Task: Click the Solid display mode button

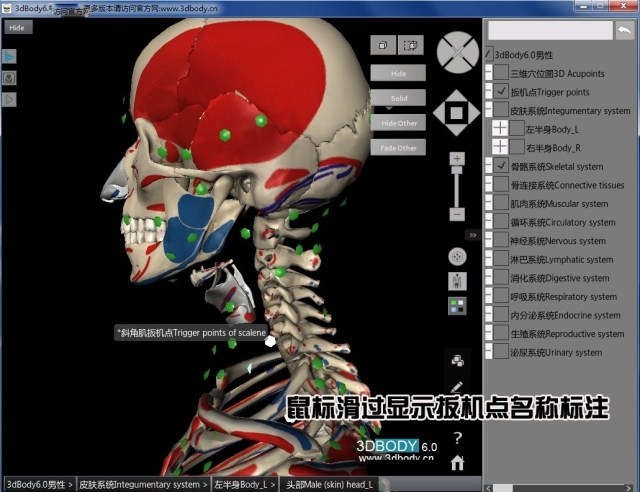Action: (x=398, y=98)
